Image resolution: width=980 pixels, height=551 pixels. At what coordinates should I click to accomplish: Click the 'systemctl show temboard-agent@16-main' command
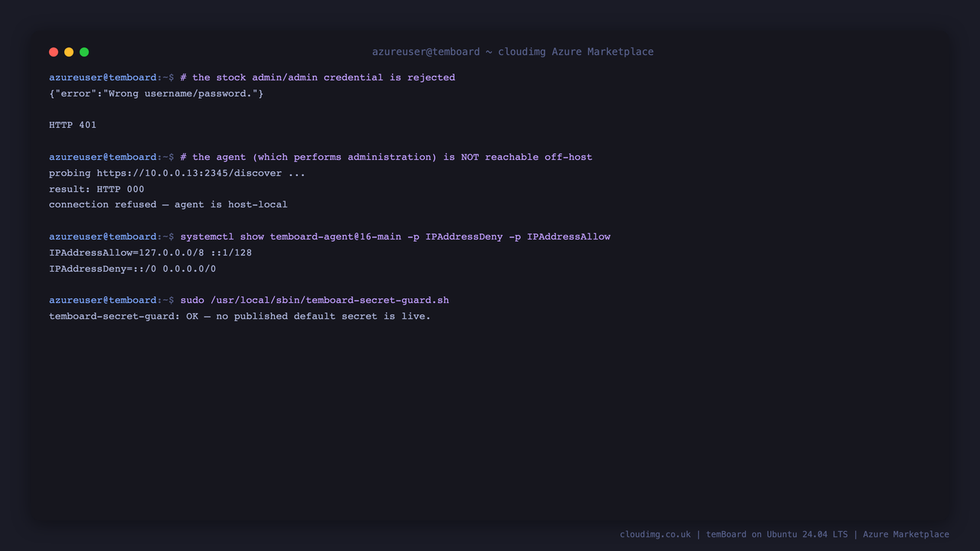coord(396,236)
